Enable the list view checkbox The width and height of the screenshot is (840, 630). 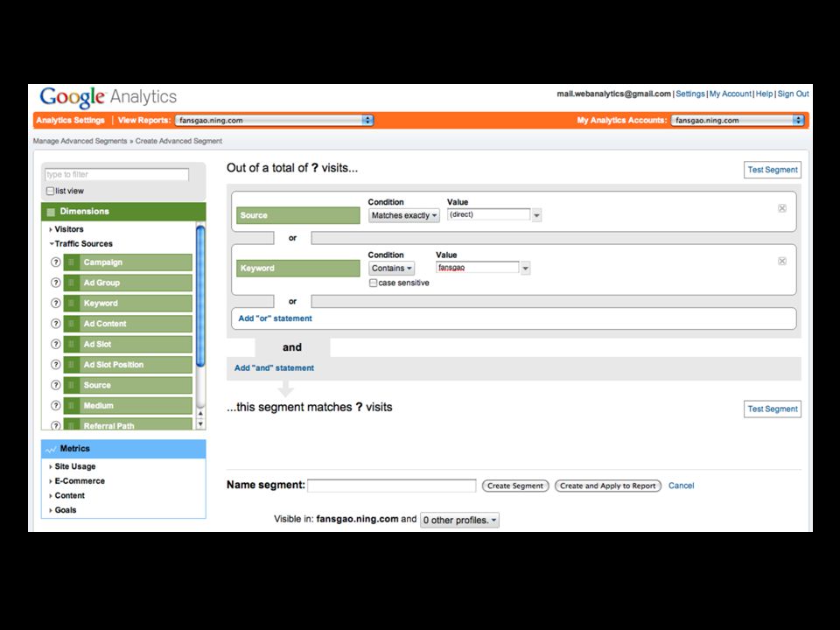tap(50, 192)
